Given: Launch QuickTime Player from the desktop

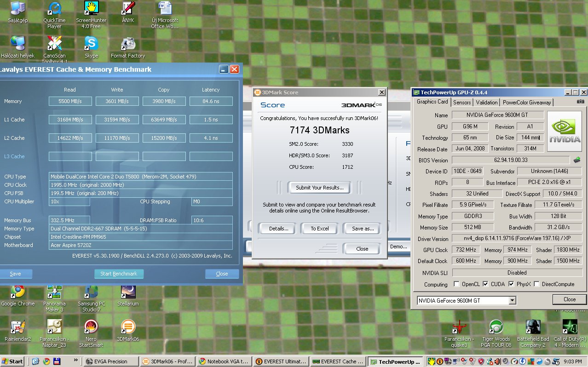Looking at the screenshot, I should tap(54, 14).
